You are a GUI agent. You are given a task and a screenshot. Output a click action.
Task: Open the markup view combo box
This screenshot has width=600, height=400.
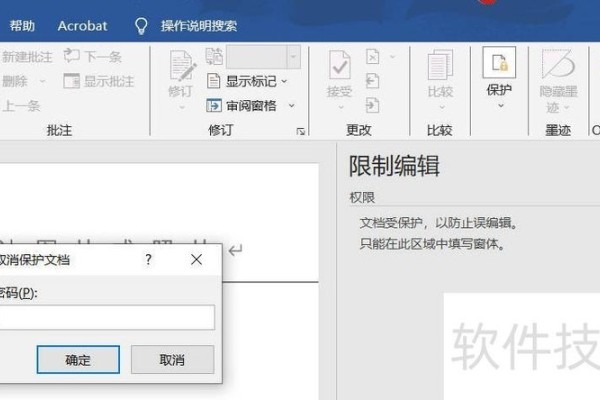263,57
